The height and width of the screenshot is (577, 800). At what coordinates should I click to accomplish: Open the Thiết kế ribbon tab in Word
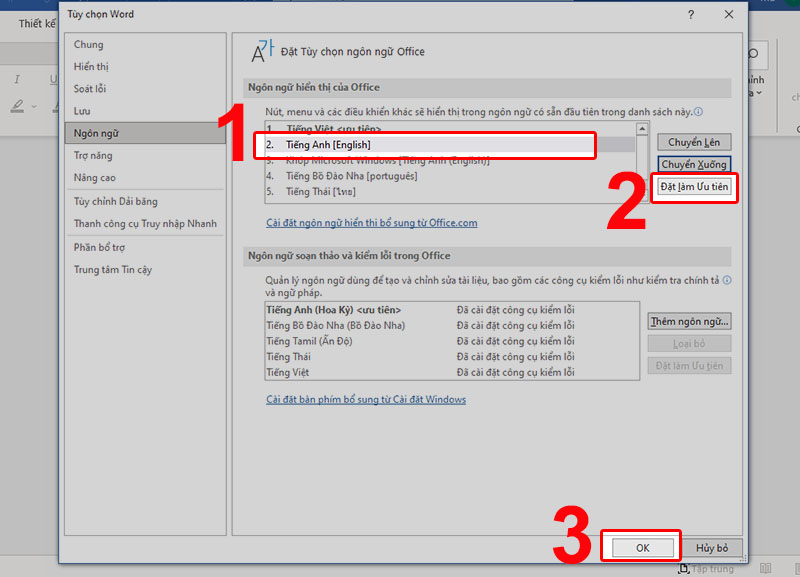coord(37,23)
